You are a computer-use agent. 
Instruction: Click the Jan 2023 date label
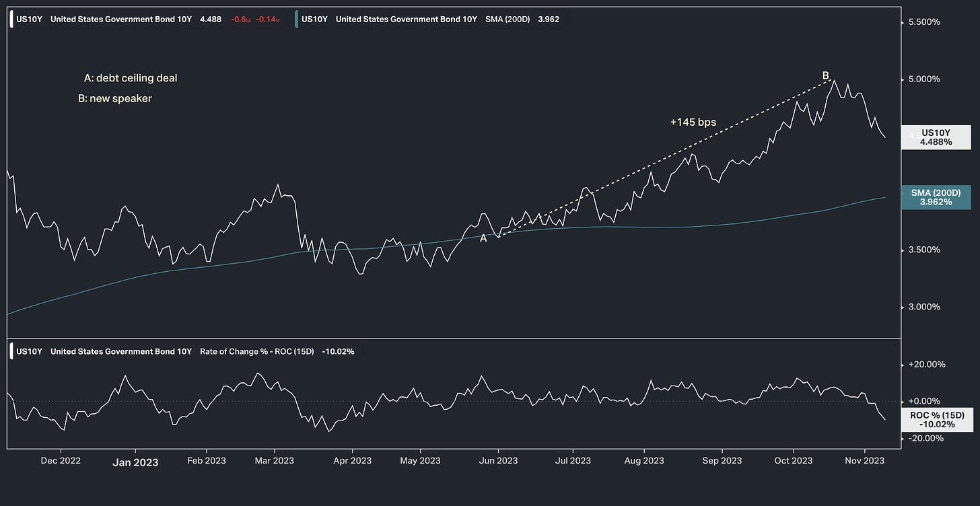(x=135, y=462)
